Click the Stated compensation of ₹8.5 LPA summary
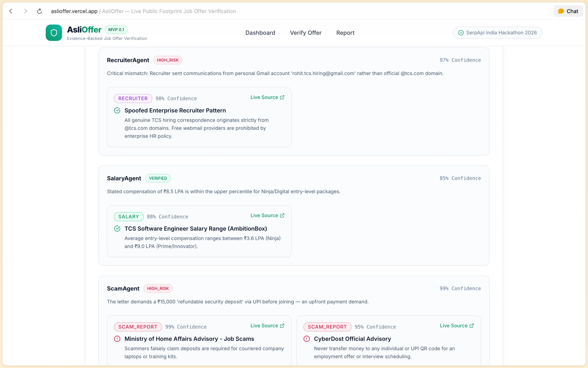 coord(224,192)
